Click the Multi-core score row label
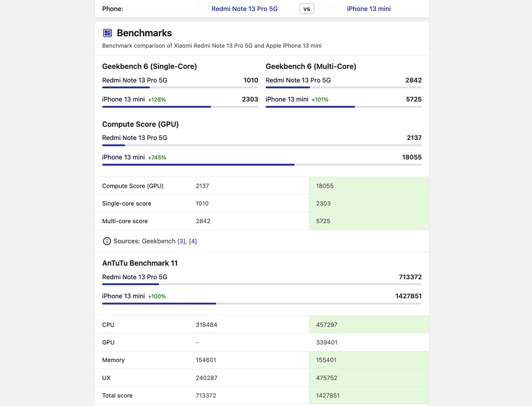This screenshot has height=406, width=532. tap(125, 221)
